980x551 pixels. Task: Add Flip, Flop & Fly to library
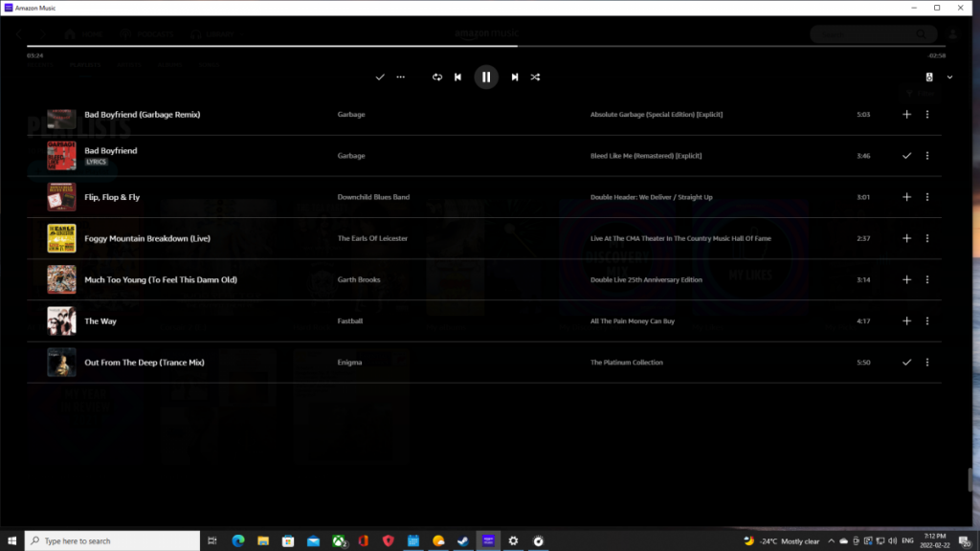906,197
